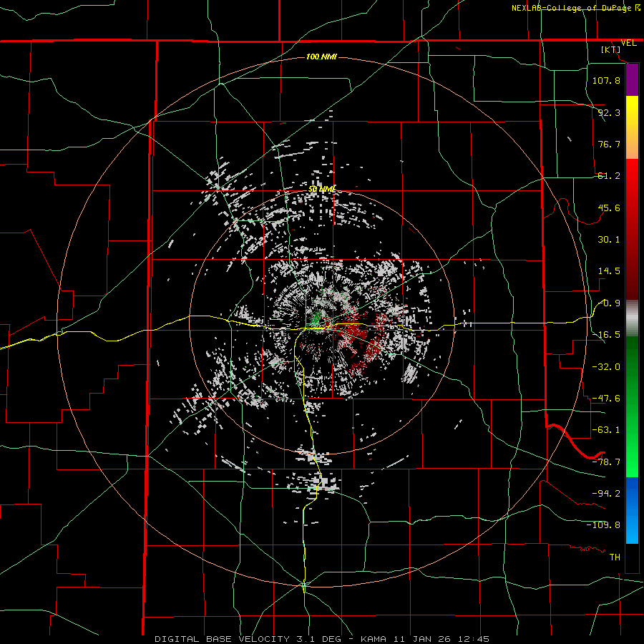Click the 76.7 legend value
The width and height of the screenshot is (644, 644).
click(609, 144)
